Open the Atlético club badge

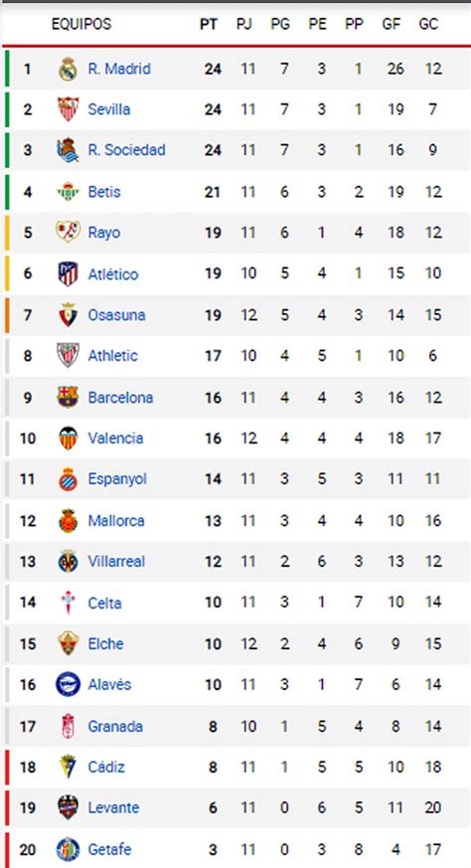(69, 274)
